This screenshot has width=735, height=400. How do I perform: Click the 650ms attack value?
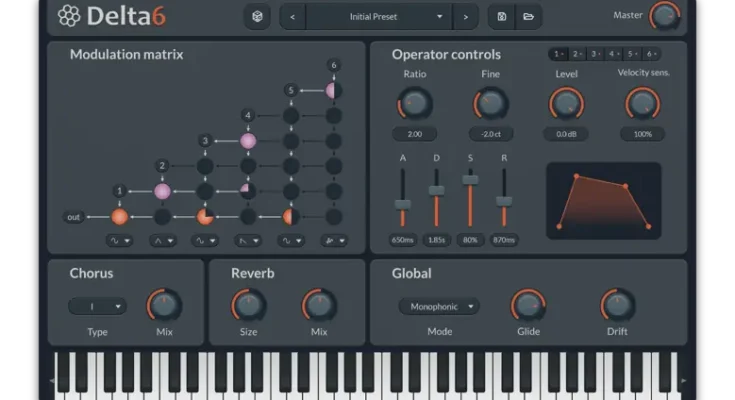coord(403,240)
